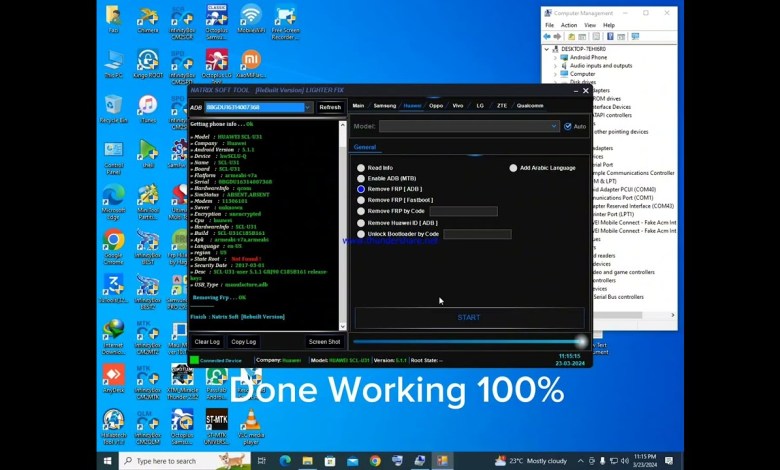780x470 pixels.
Task: Expand the ADB device serial dropdown
Action: [x=307, y=107]
